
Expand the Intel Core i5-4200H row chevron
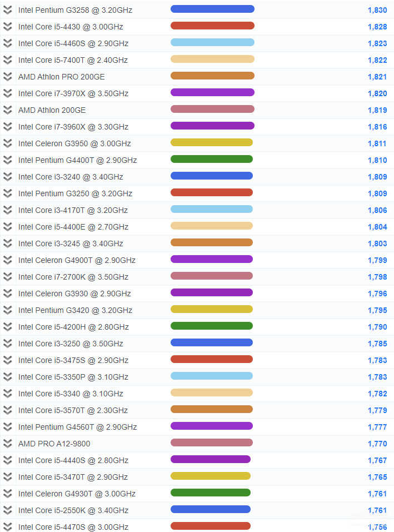[7, 327]
